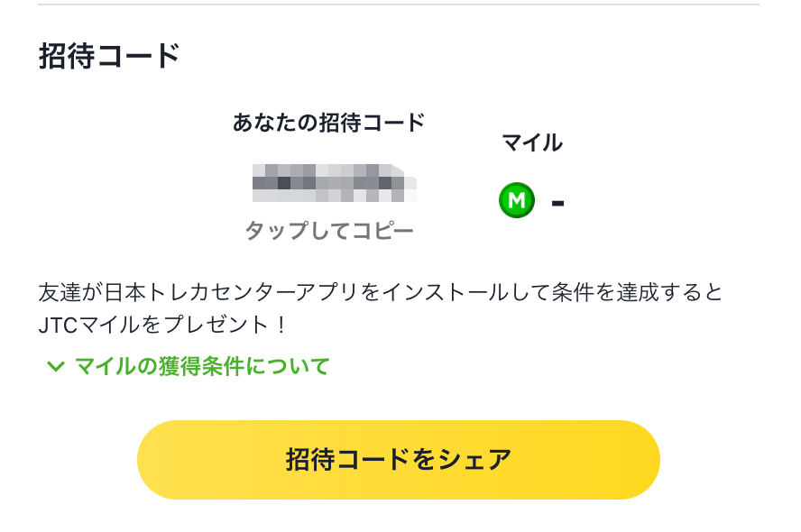Image resolution: width=801 pixels, height=532 pixels.
Task: Click the letter M inside green circle
Action: (x=517, y=200)
